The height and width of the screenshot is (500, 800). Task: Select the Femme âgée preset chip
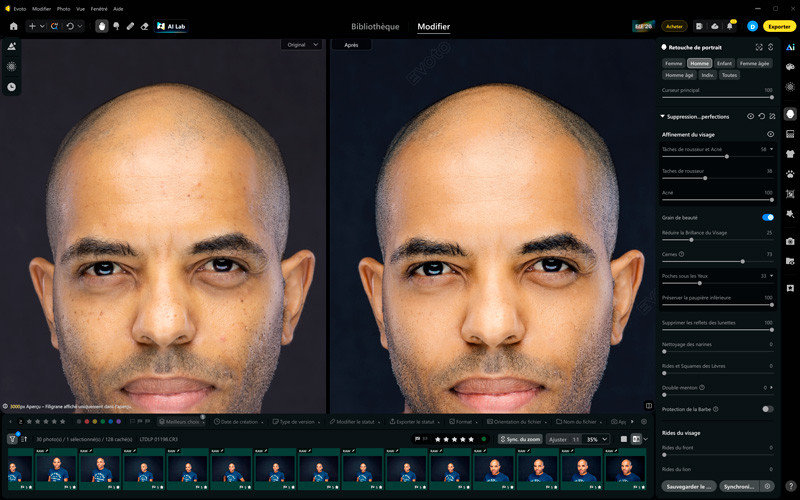pos(754,63)
